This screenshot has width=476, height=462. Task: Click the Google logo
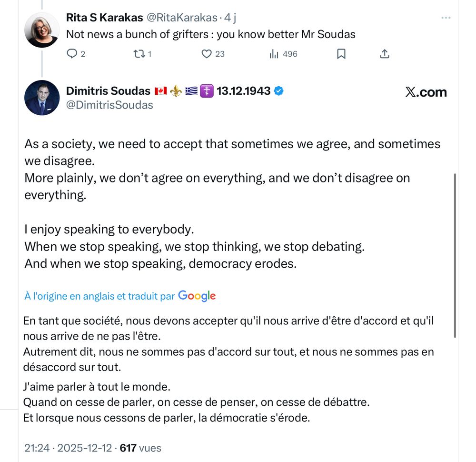197,296
